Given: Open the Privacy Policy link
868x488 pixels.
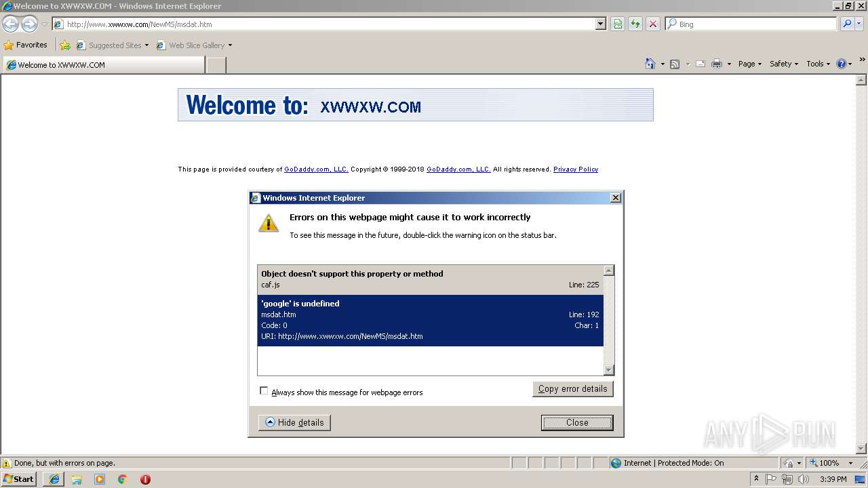Looking at the screenshot, I should tap(576, 169).
